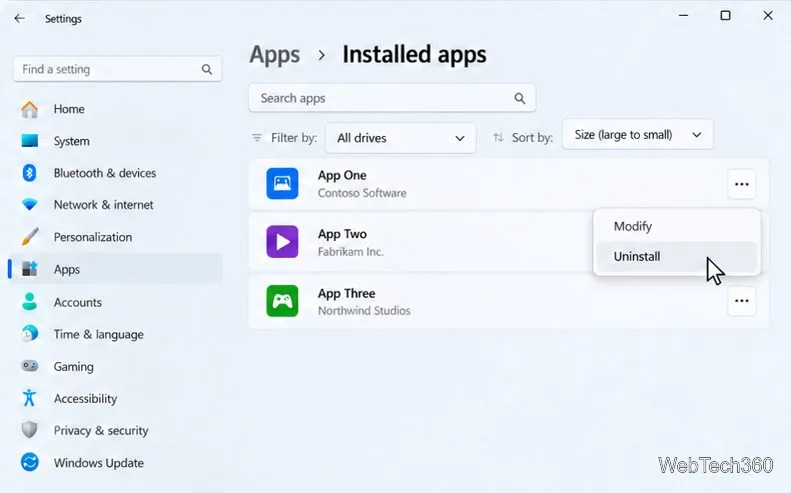Open Time & language label
Image resolution: width=791 pixels, height=493 pixels.
point(98,335)
